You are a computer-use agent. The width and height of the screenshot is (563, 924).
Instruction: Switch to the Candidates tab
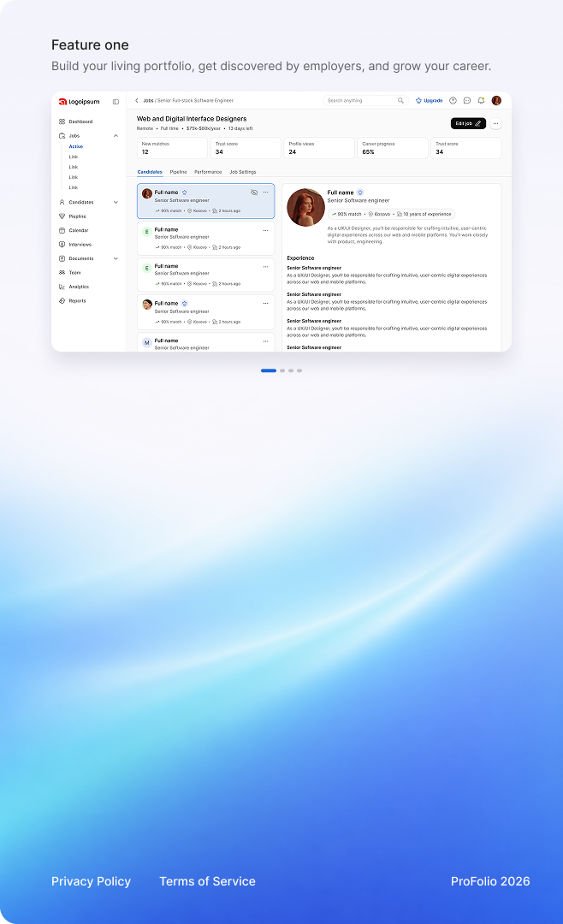click(150, 172)
